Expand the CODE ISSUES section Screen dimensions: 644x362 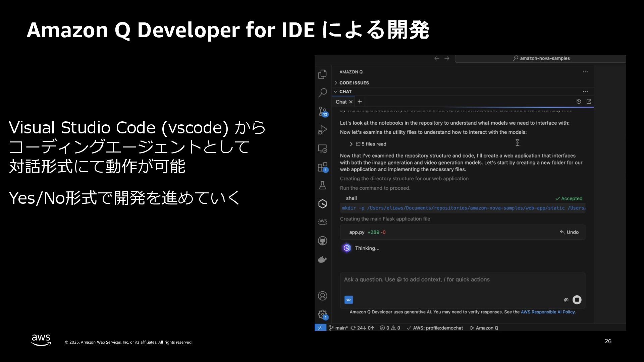coord(354,83)
